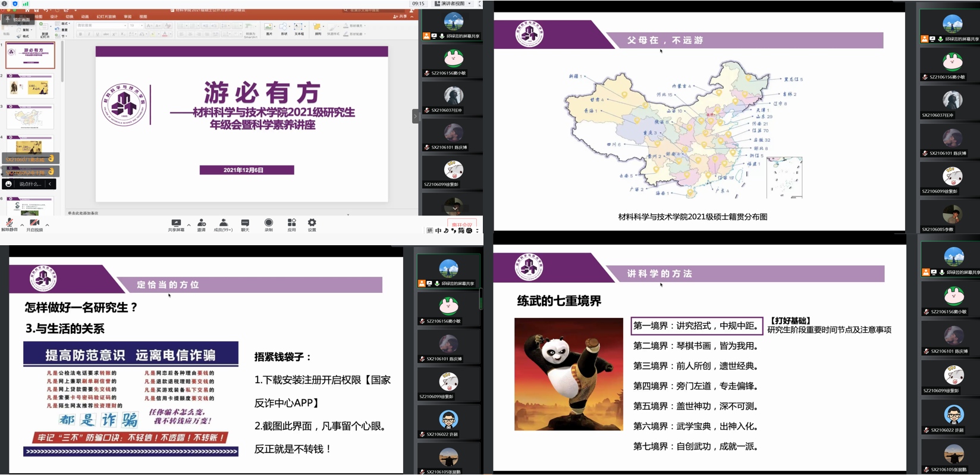Image resolution: width=980 pixels, height=475 pixels.
Task: Select slide 3 map thumbnail
Action: tap(30, 117)
